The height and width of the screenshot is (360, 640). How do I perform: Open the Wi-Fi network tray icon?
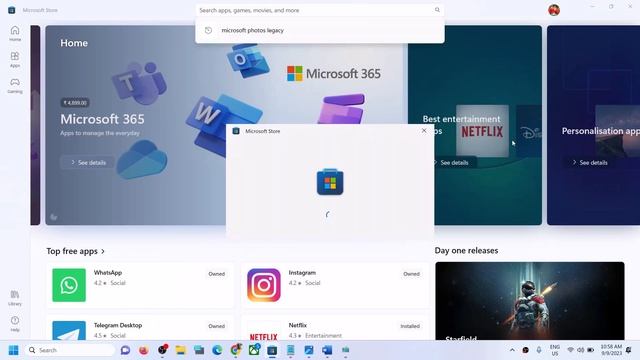click(570, 350)
